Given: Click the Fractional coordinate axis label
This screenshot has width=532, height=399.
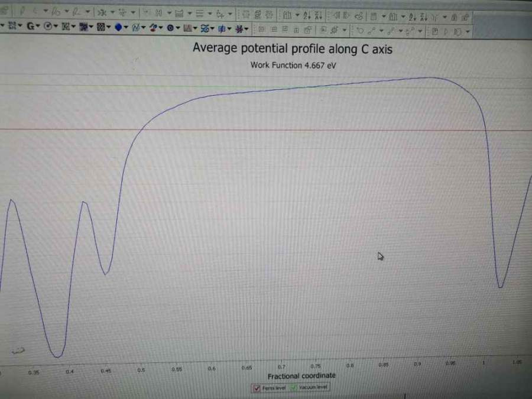Looking at the screenshot, I should tap(301, 375).
